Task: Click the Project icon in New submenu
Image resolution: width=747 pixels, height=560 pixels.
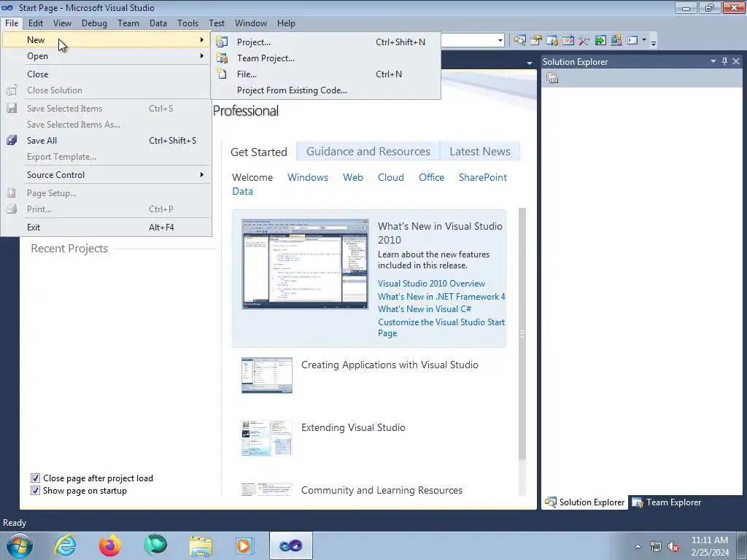Action: click(x=222, y=42)
